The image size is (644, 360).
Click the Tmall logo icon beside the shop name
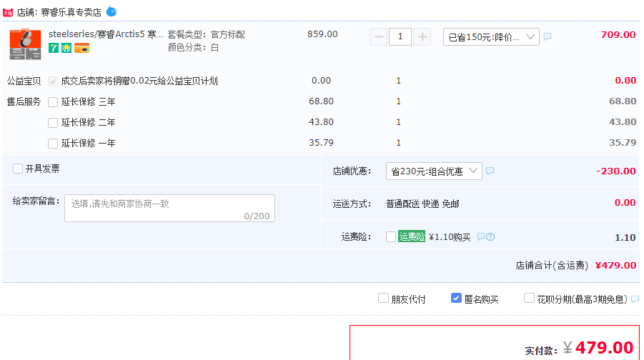pyautogui.click(x=8, y=13)
